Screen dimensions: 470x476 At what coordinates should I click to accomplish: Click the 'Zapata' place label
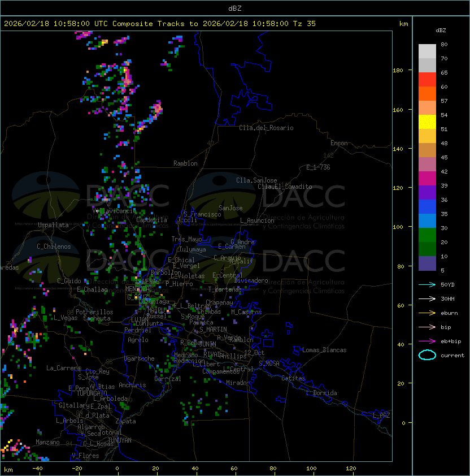[125, 421]
